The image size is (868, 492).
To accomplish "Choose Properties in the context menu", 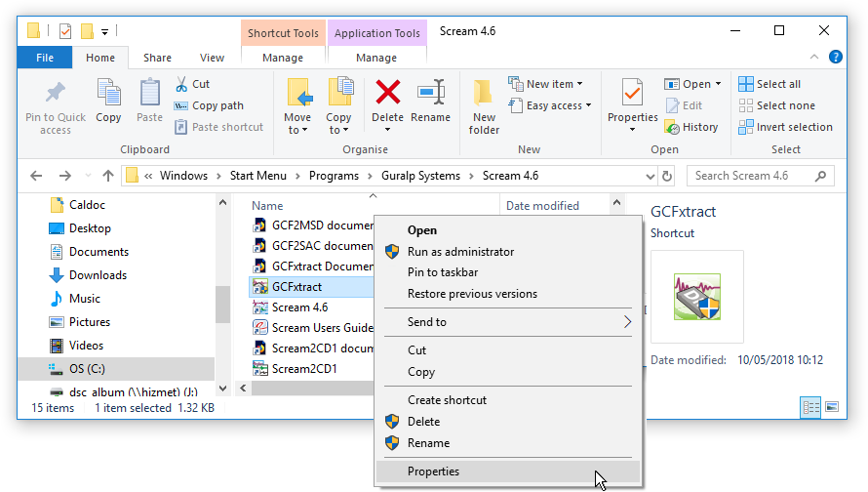I will (x=507, y=471).
